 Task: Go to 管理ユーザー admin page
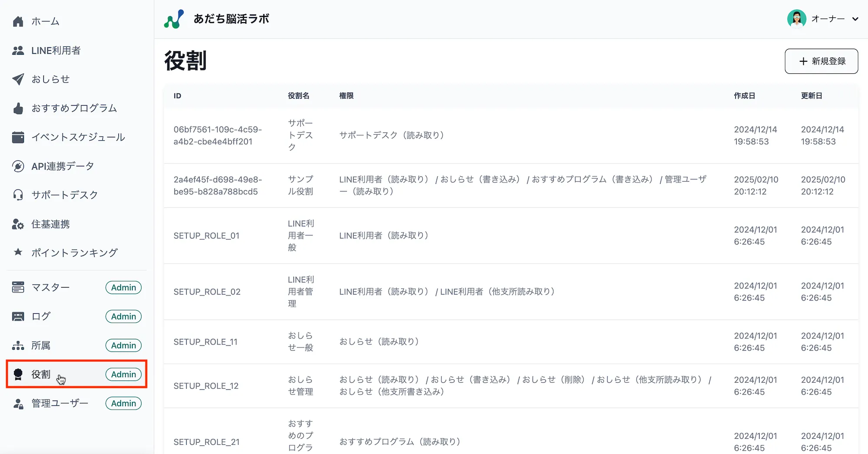point(60,404)
